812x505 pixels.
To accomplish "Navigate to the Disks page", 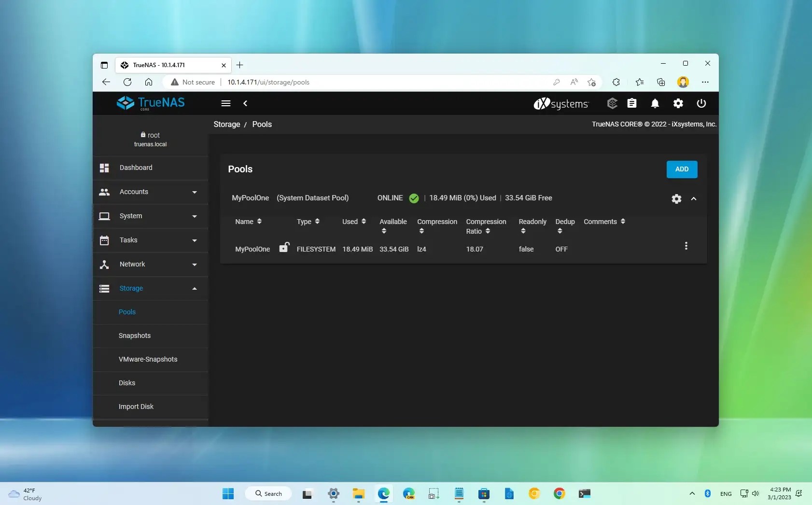I will pos(126,383).
